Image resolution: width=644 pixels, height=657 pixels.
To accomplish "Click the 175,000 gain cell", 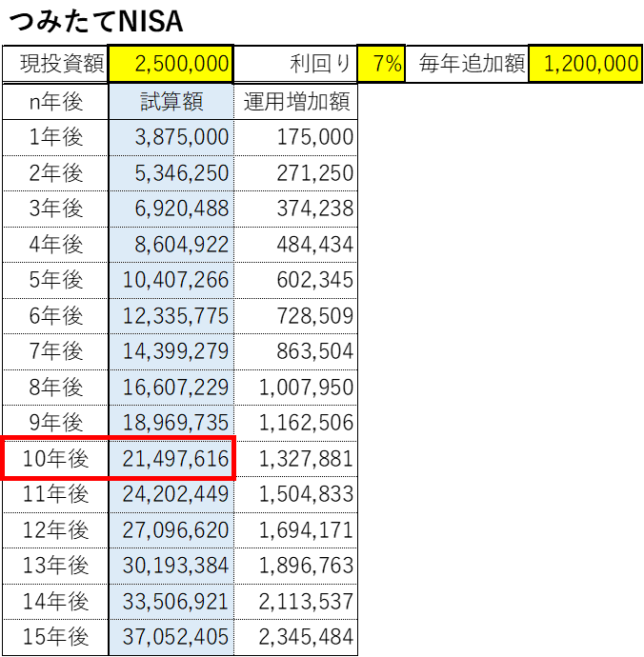I will point(295,137).
